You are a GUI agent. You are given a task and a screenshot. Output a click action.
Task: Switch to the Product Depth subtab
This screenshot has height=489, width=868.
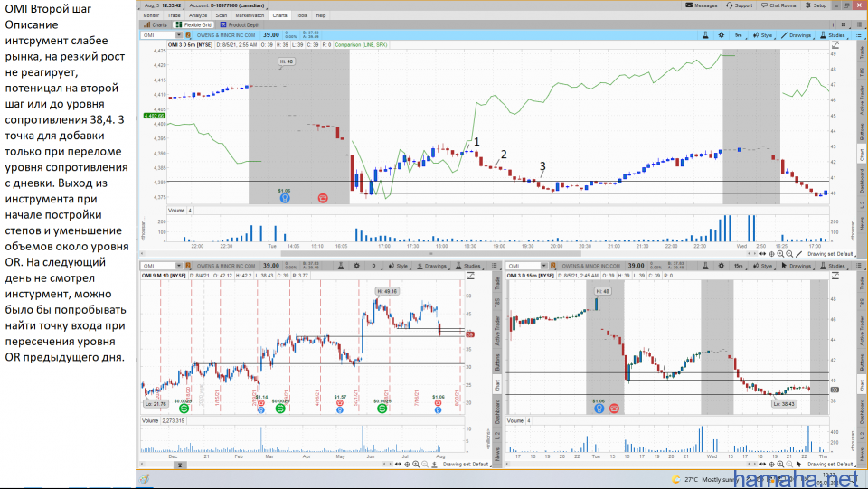coord(240,25)
